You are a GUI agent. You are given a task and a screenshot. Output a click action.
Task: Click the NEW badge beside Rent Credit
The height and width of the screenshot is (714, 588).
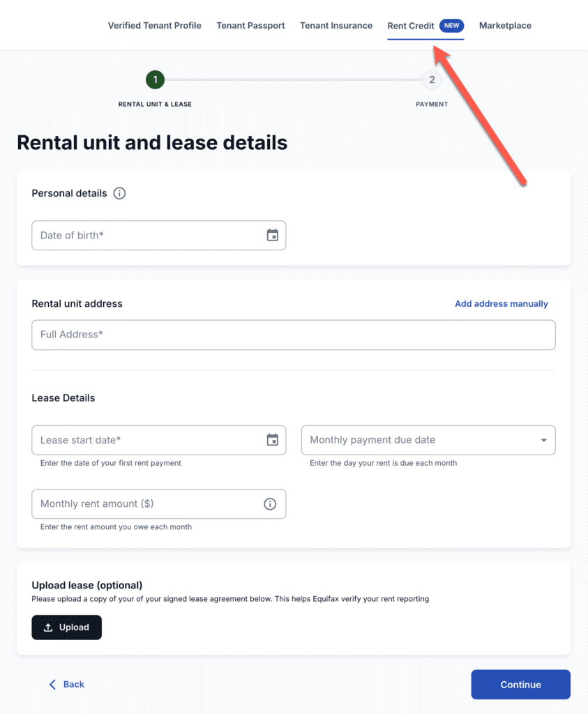point(451,26)
